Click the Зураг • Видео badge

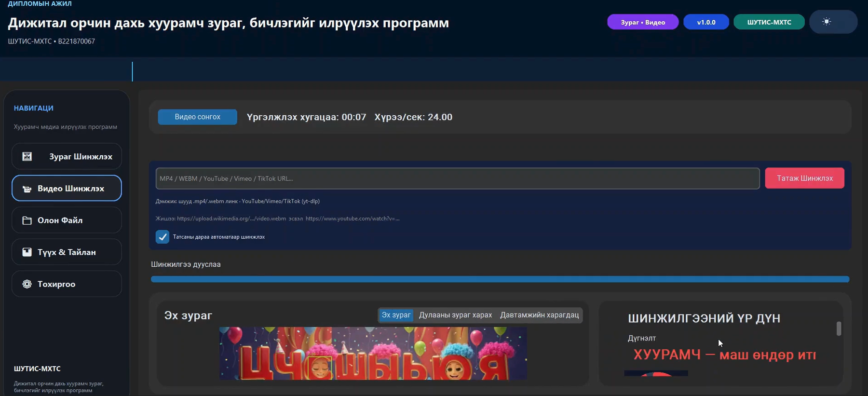point(643,22)
